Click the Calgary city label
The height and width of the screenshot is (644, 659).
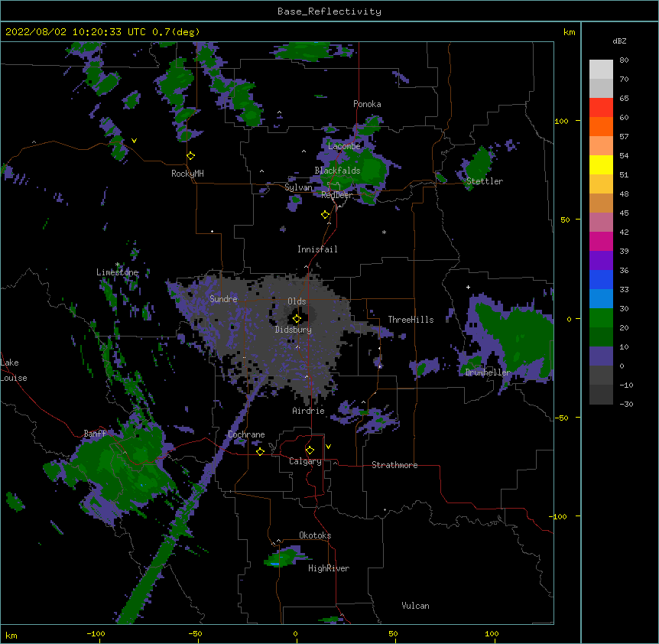point(305,461)
